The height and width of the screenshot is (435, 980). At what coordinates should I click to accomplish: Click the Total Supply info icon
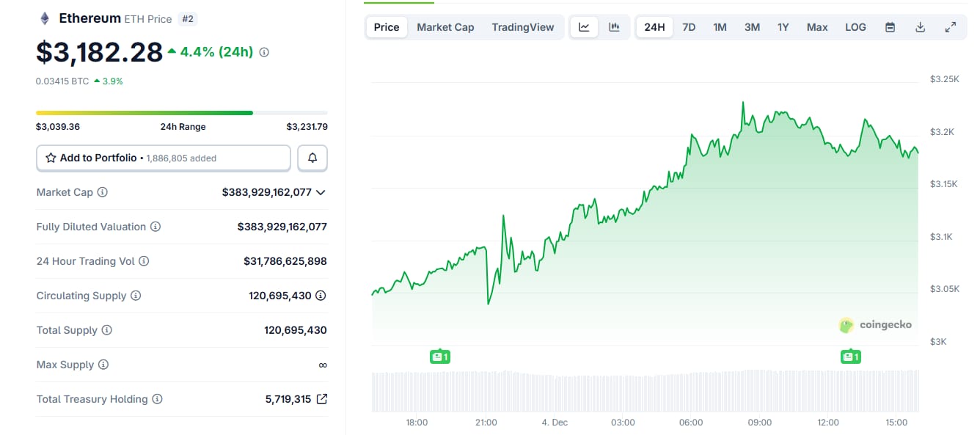click(x=106, y=330)
